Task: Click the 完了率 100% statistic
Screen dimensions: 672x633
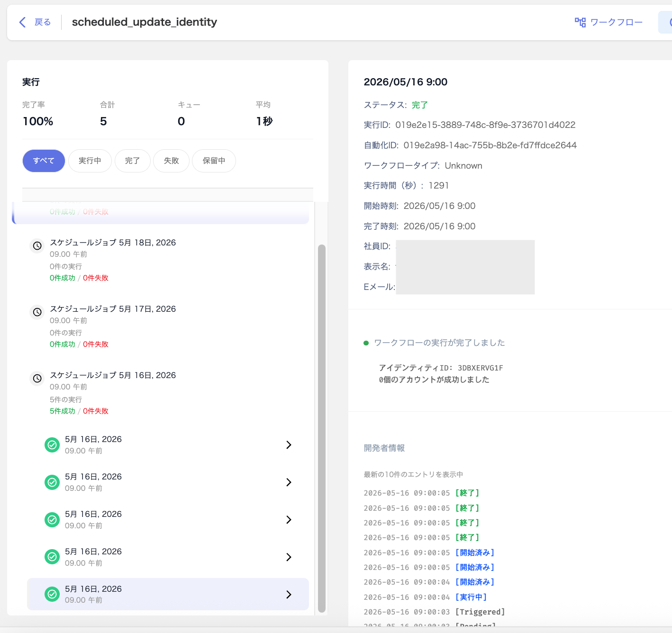Action: click(x=38, y=114)
